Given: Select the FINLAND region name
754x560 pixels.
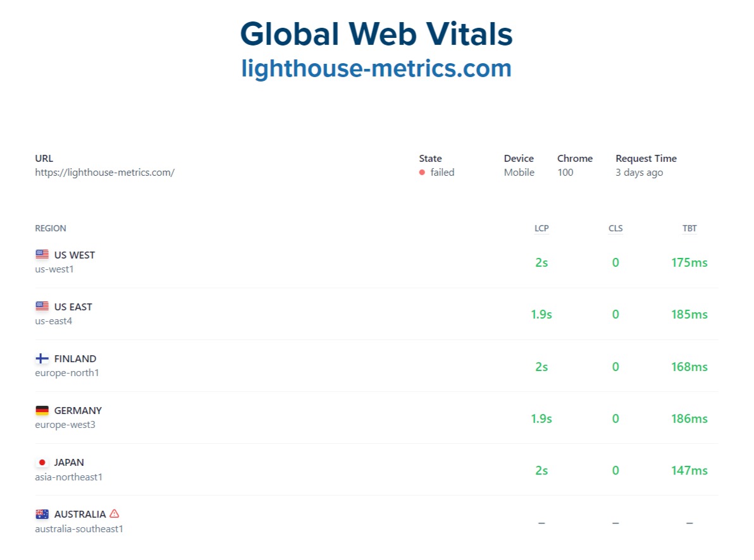Looking at the screenshot, I should coord(75,358).
